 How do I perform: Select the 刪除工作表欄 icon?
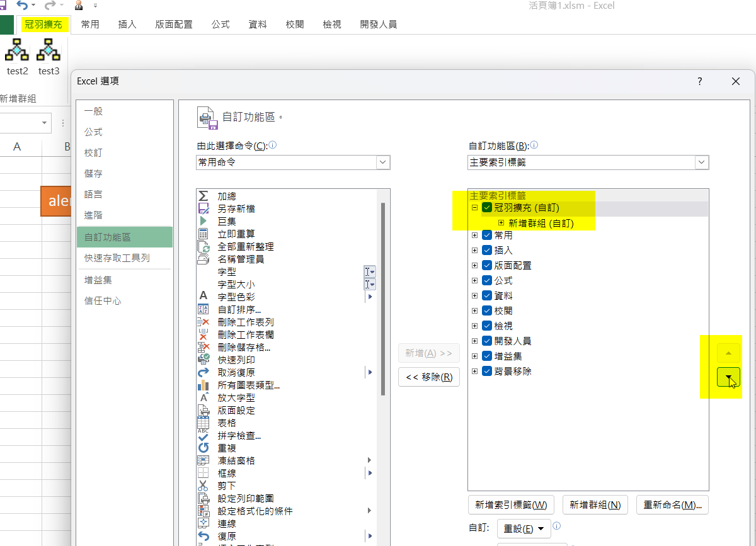tap(203, 334)
